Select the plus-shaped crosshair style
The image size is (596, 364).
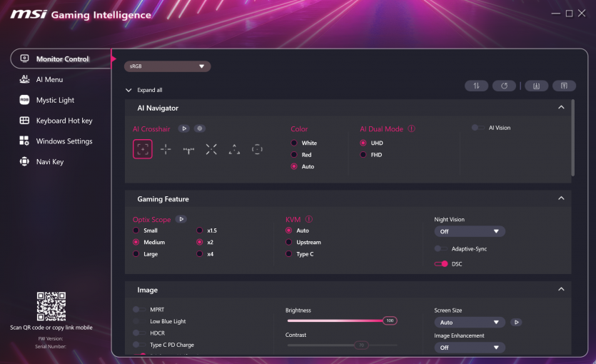pyautogui.click(x=166, y=149)
